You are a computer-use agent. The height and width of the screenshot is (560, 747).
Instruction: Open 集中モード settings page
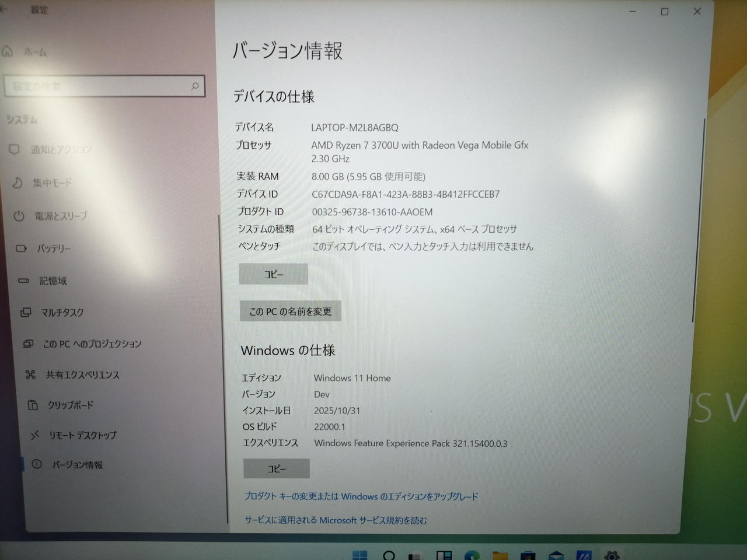pyautogui.click(x=52, y=183)
